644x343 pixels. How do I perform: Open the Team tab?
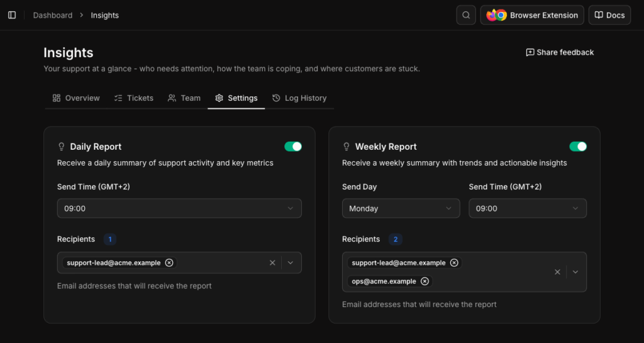tap(184, 98)
